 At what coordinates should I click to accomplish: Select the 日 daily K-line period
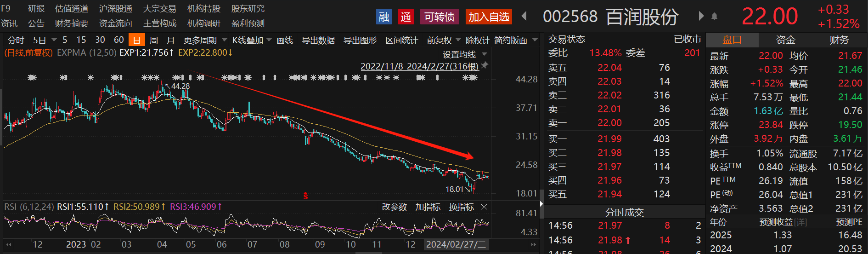[x=136, y=40]
